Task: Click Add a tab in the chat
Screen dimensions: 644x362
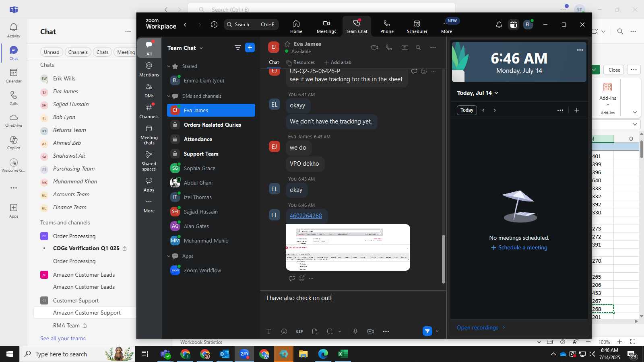Action: (x=338, y=62)
